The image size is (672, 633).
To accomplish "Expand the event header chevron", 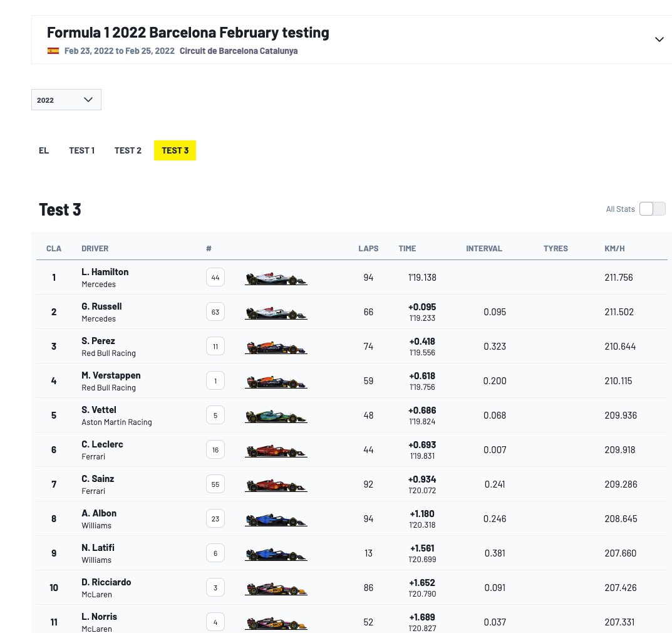I will pyautogui.click(x=659, y=39).
